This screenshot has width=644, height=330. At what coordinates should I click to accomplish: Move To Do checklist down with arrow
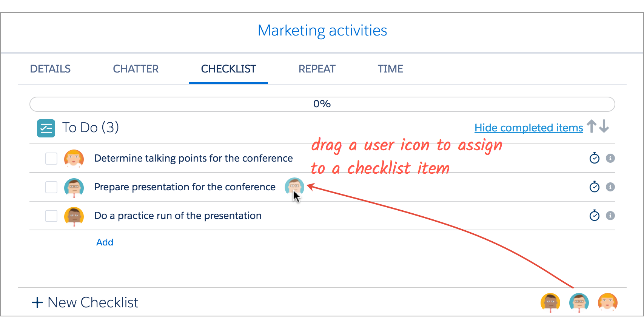pyautogui.click(x=604, y=126)
